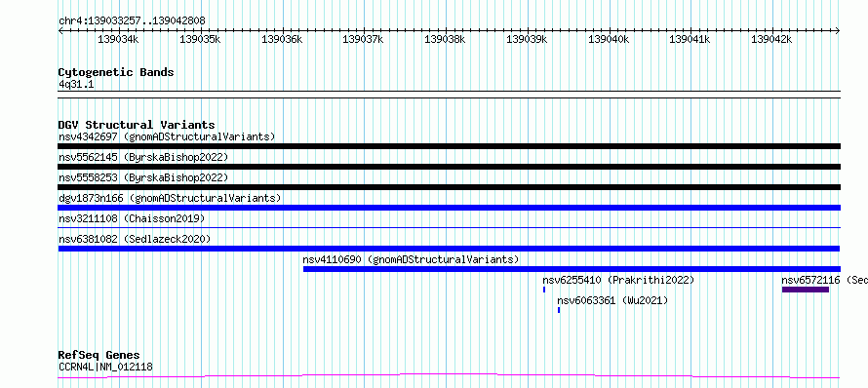The image size is (868, 388).
Task: Click the small blue mark under nsv6063361
Action: pyautogui.click(x=559, y=310)
